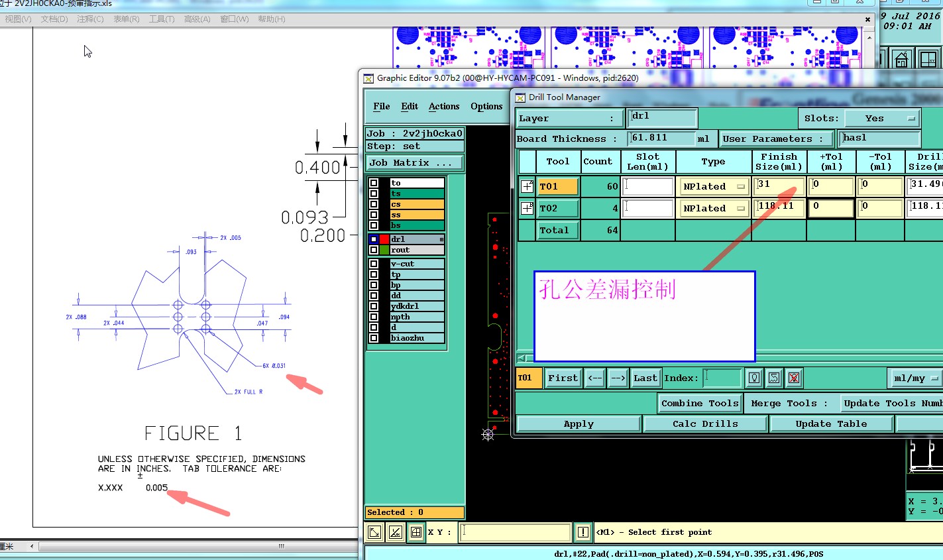Click the Graphic Editor title bar icon
Screen dimensions: 943x560
[x=368, y=78]
